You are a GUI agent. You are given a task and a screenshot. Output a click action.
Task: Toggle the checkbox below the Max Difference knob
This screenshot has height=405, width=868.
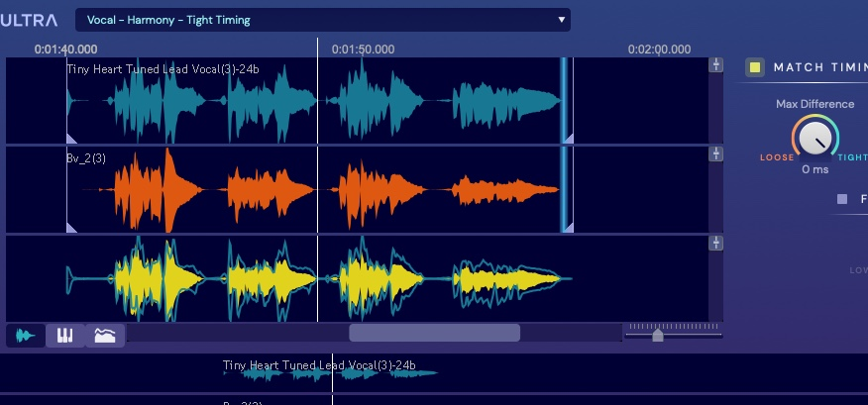point(842,199)
